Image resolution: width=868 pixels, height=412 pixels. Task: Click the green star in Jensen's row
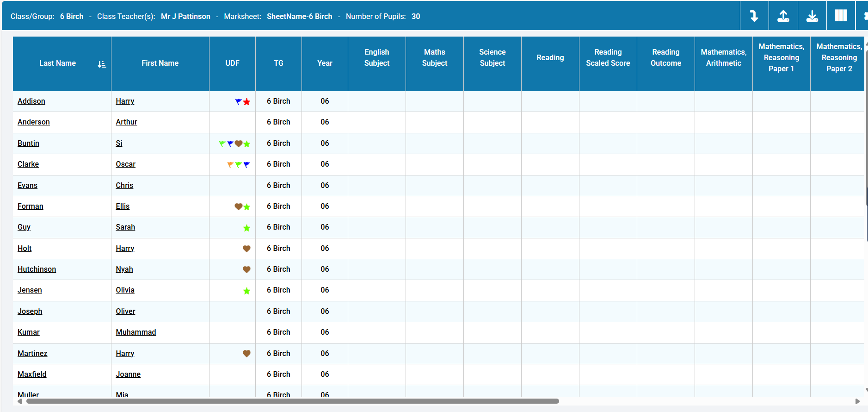[x=247, y=291]
